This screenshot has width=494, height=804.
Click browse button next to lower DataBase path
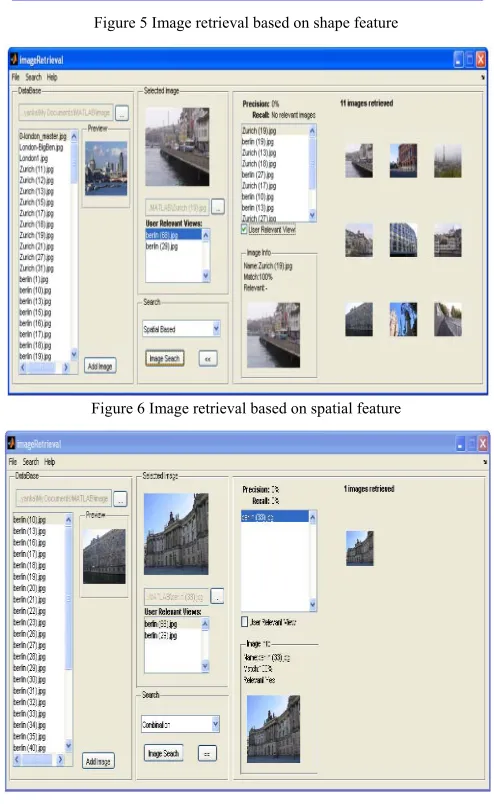point(120,498)
